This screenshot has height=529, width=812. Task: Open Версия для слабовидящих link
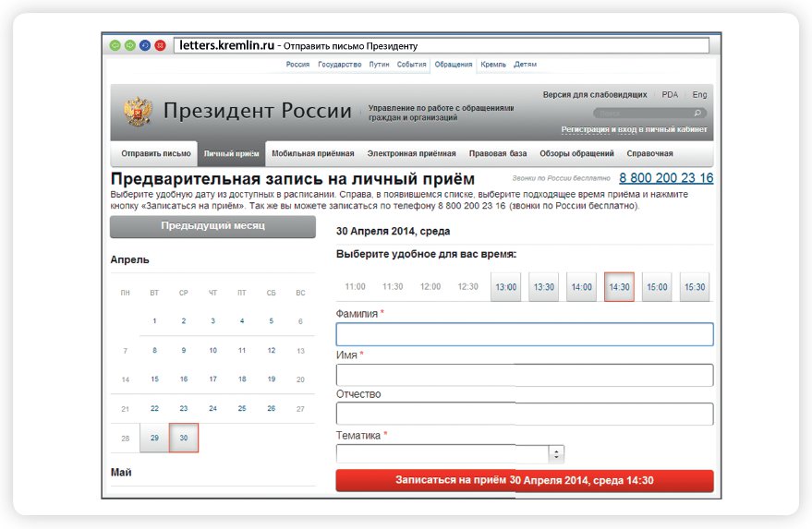[x=595, y=95]
